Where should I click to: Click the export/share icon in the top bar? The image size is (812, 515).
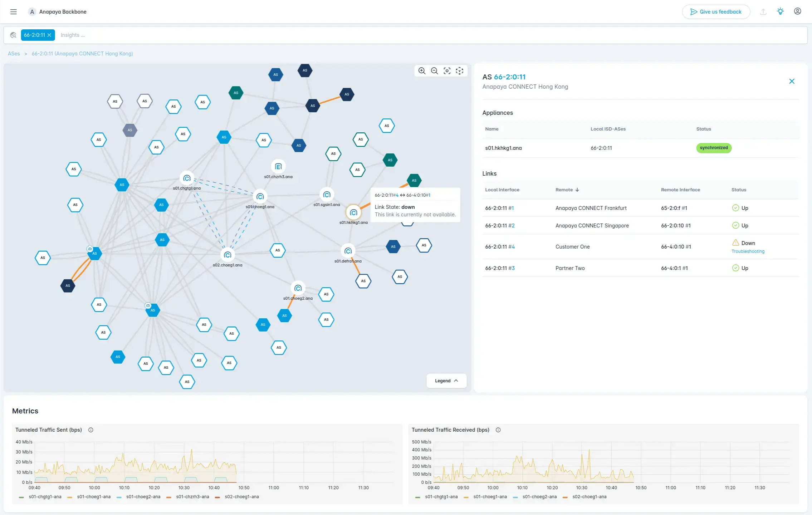tap(763, 11)
